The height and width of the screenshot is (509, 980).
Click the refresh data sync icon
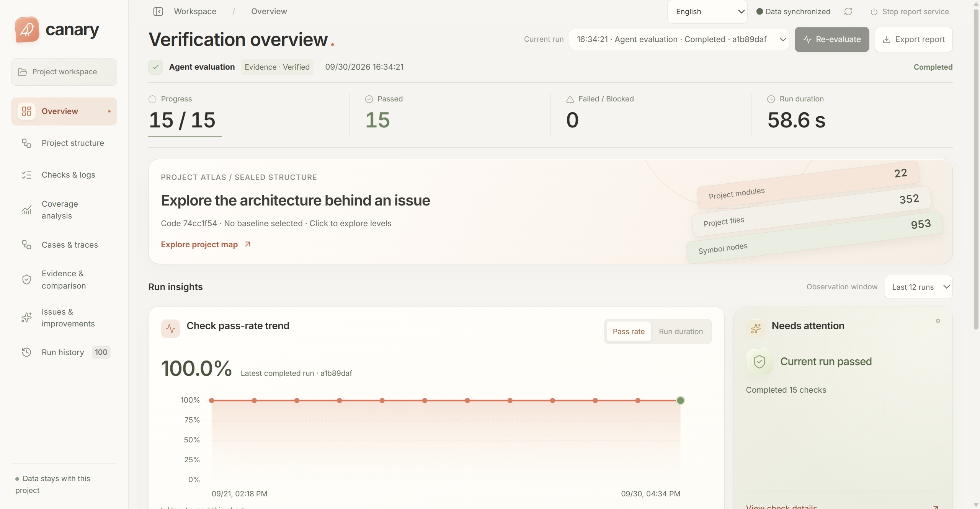(x=848, y=11)
